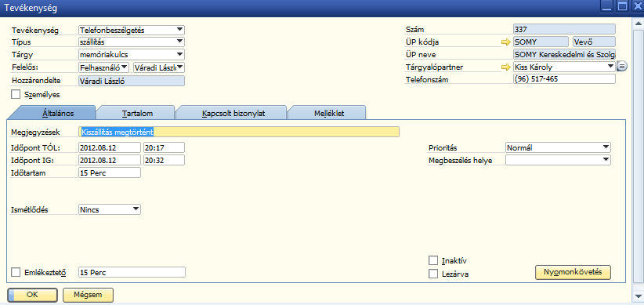Click the Hozzárendelte field Váradi László
Screen dimensions: 644x305
(132, 81)
